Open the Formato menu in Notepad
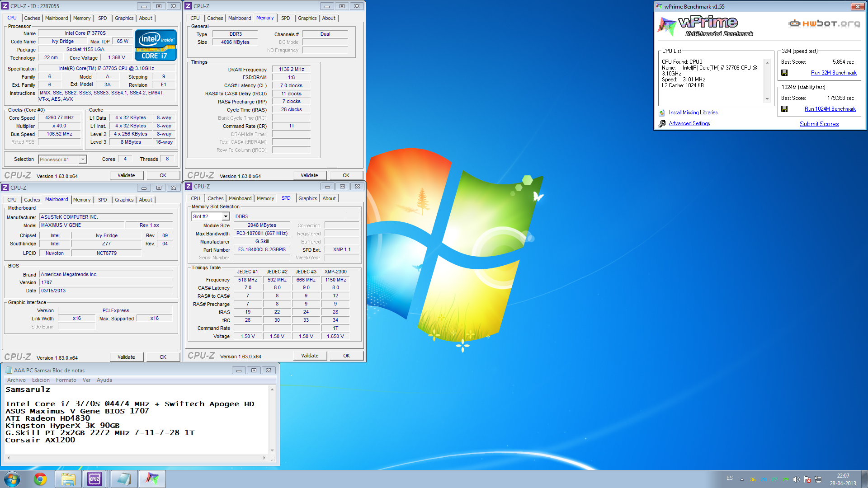The image size is (868, 488). [66, 380]
